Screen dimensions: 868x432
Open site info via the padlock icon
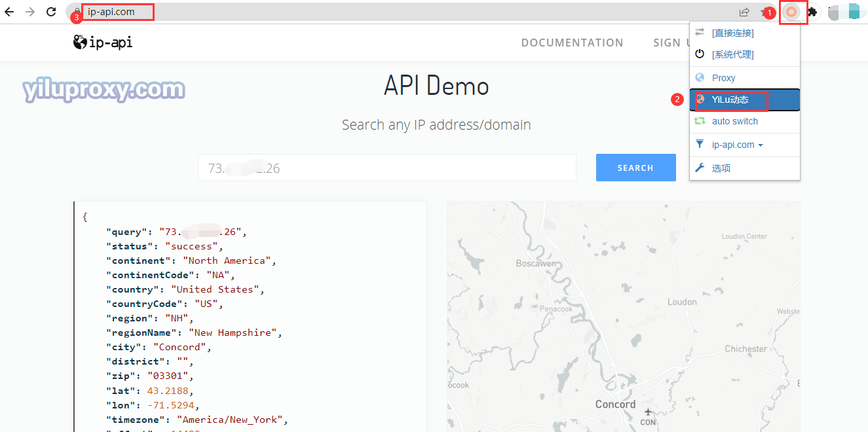tap(77, 11)
